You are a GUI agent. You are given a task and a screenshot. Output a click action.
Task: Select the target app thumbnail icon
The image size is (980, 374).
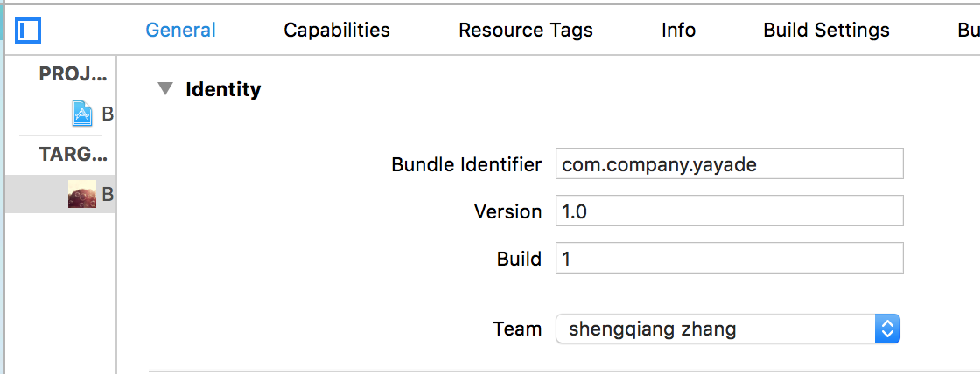[82, 194]
